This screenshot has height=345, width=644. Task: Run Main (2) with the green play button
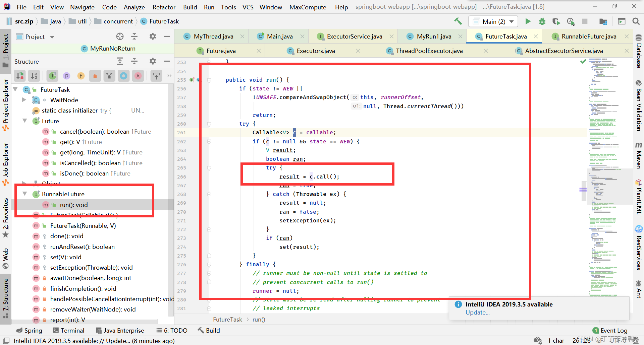[x=528, y=21]
